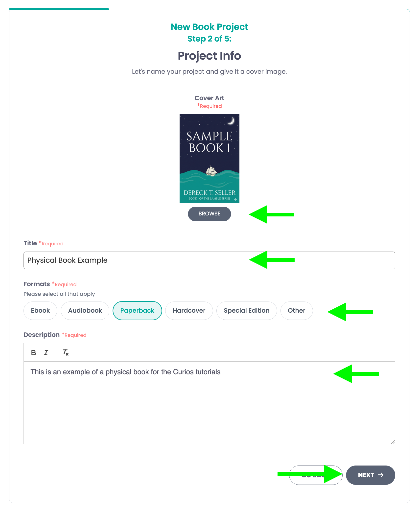This screenshot has width=420, height=514.
Task: Toggle bold in the description toolbar
Action: (x=33, y=352)
